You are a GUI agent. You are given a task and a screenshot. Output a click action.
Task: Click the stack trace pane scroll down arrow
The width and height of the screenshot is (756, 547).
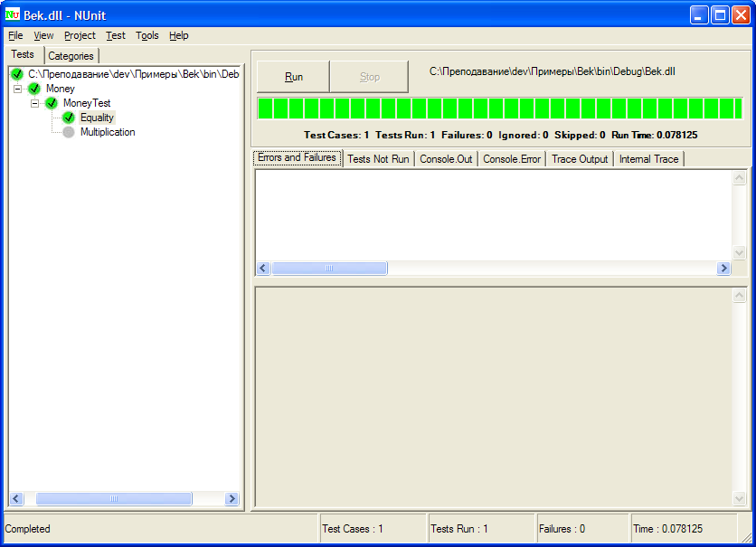pos(739,498)
